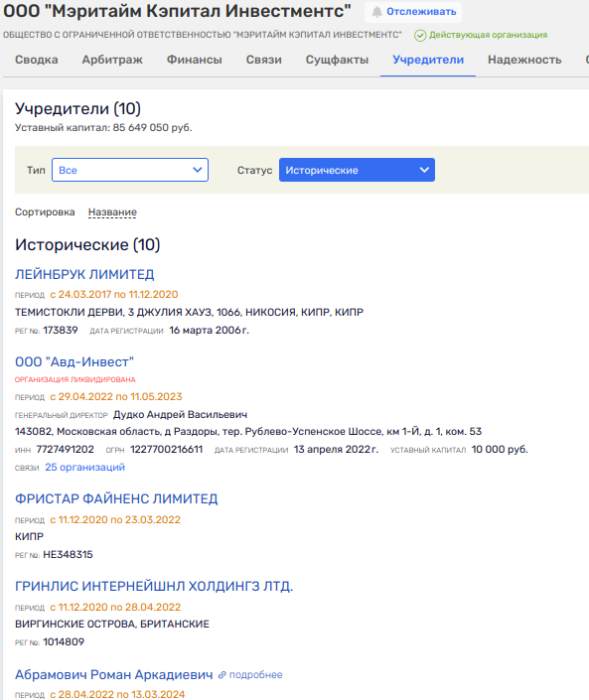
Task: Click registration date 13 апреля 2022 г.
Action: [x=336, y=450]
